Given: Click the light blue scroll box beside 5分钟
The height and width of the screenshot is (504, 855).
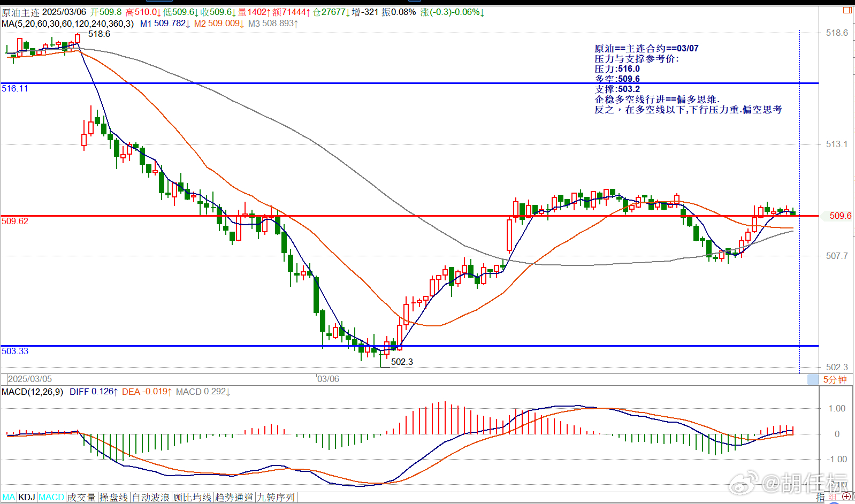Looking at the screenshot, I should [813, 379].
